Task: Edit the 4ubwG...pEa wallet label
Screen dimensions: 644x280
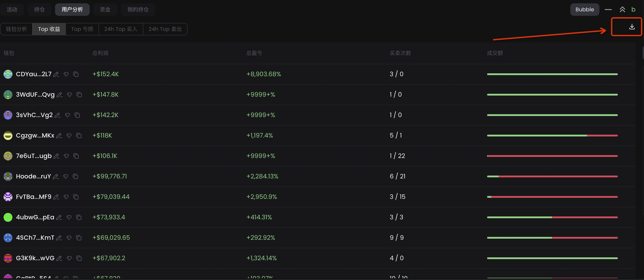Action: 59,217
